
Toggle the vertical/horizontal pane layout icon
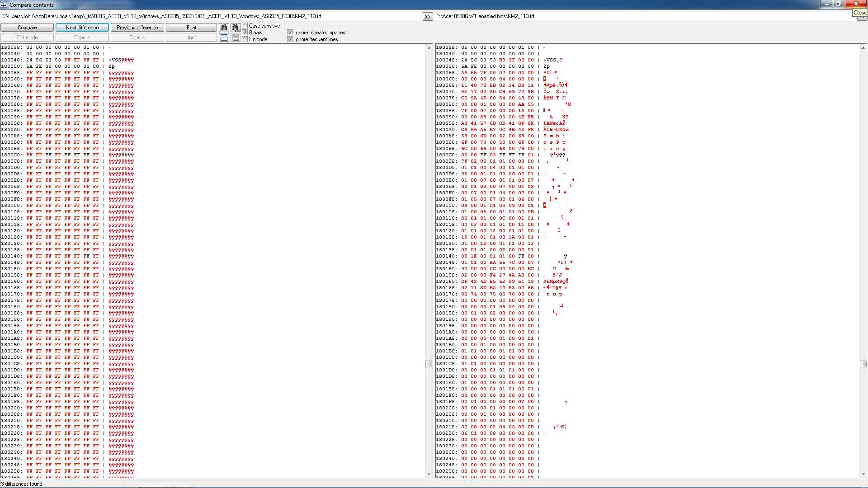click(x=224, y=38)
